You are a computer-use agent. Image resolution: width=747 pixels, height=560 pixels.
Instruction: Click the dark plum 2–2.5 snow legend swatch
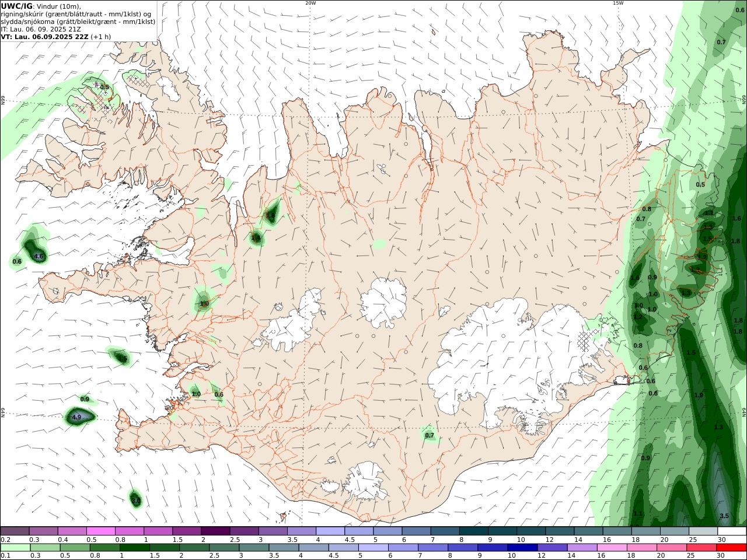[x=215, y=531]
